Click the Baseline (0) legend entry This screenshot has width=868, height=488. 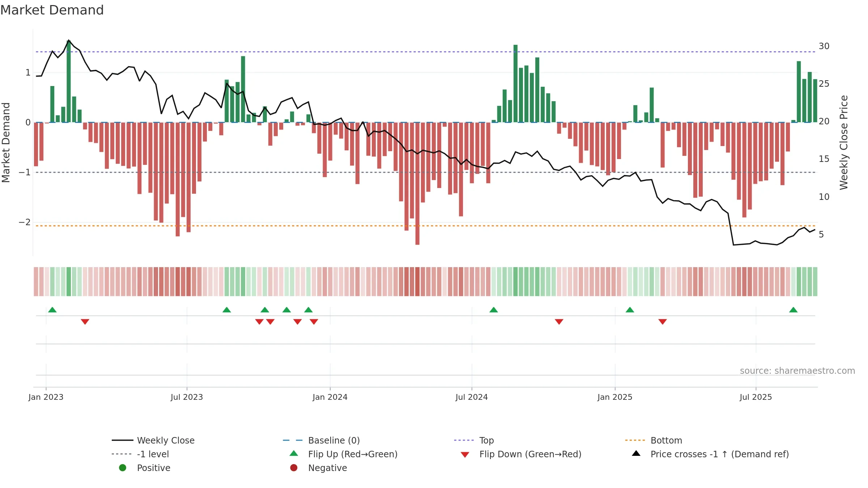(x=321, y=440)
